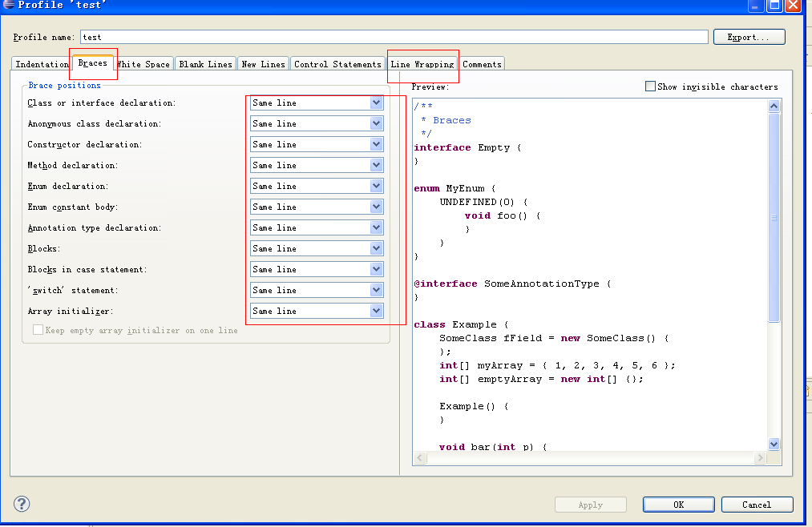
Task: Click the preview vertical scrollbar thumb
Action: 774,216
